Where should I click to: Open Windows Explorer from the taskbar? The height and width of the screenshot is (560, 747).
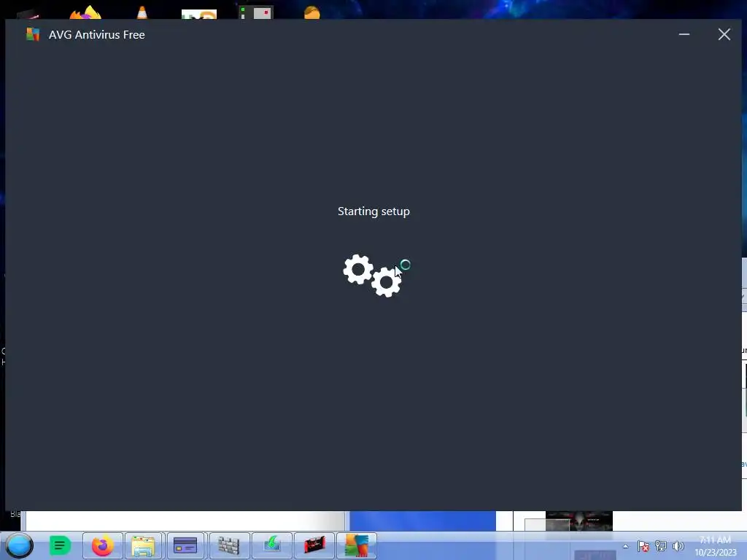click(144, 545)
